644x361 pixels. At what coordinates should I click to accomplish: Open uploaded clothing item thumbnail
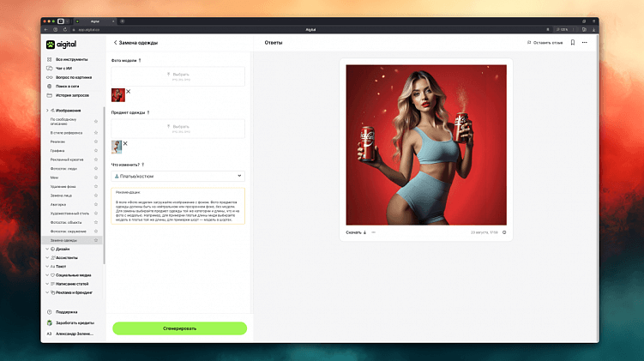117,147
